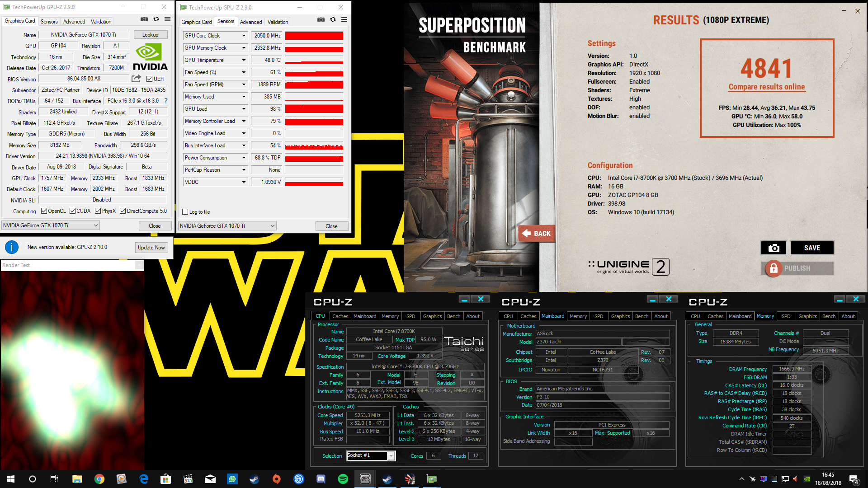The height and width of the screenshot is (488, 868).
Task: Open Action Center notifications icon
Action: click(x=854, y=479)
